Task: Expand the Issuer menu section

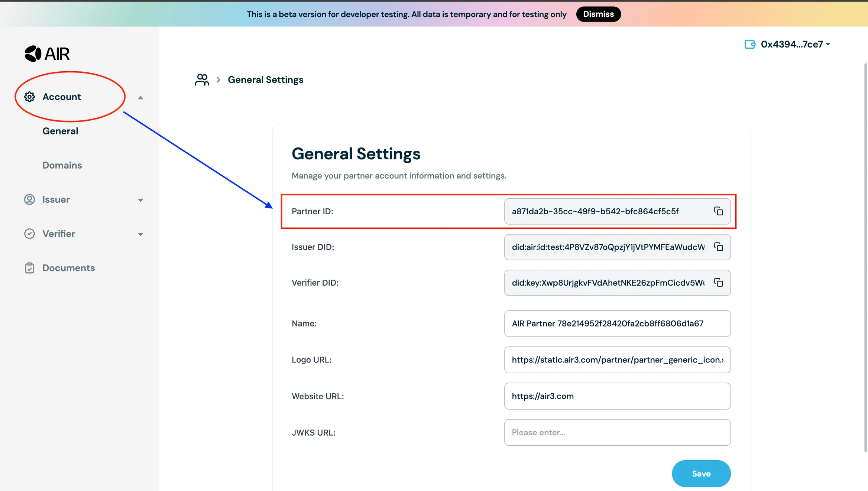Action: click(x=140, y=200)
